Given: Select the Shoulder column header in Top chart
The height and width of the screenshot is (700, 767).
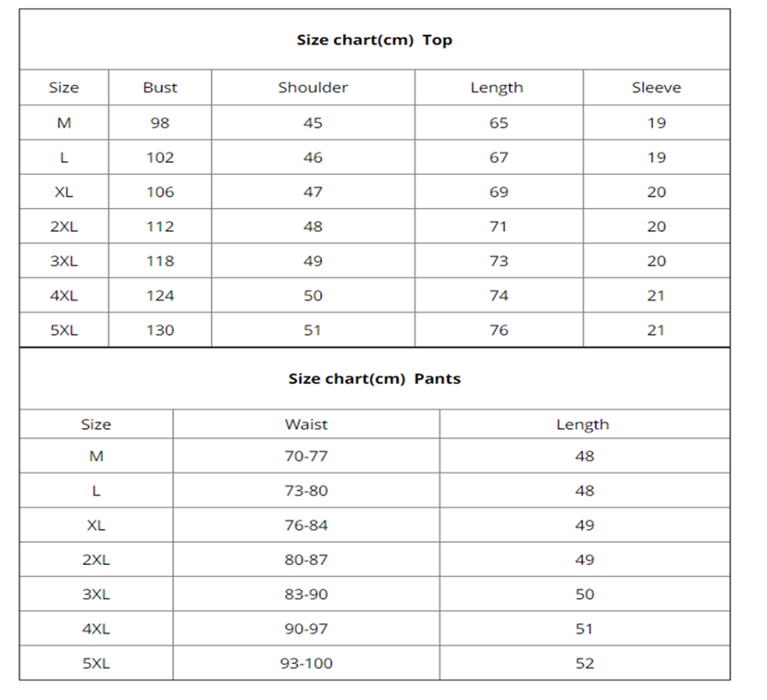Looking at the screenshot, I should [x=313, y=88].
